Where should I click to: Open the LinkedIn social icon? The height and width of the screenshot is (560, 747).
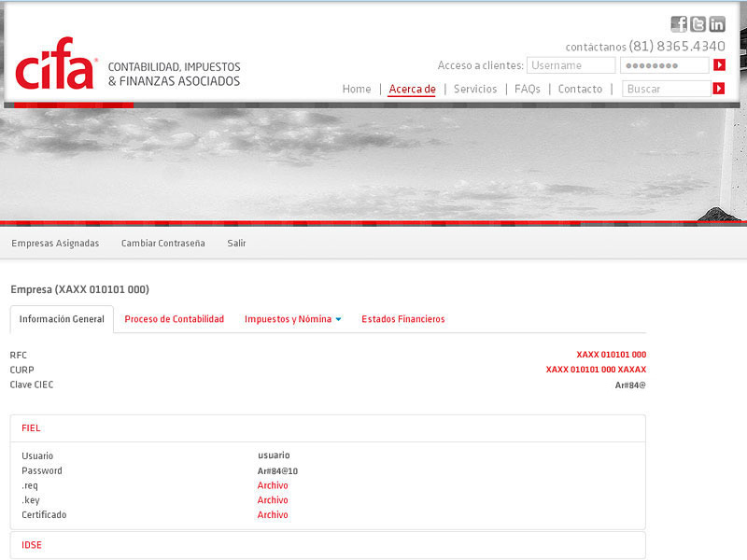tap(717, 24)
